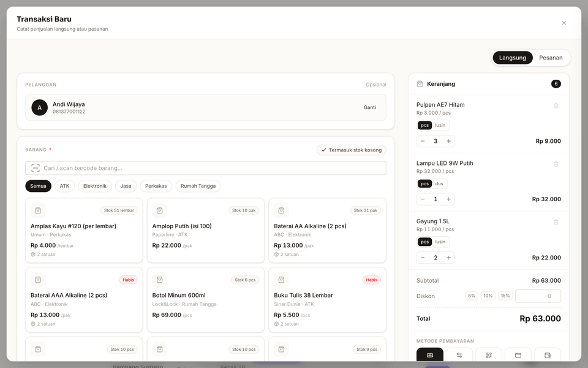Increase Lampu LED 9W Putih quantity
The image size is (588, 368).
click(448, 199)
